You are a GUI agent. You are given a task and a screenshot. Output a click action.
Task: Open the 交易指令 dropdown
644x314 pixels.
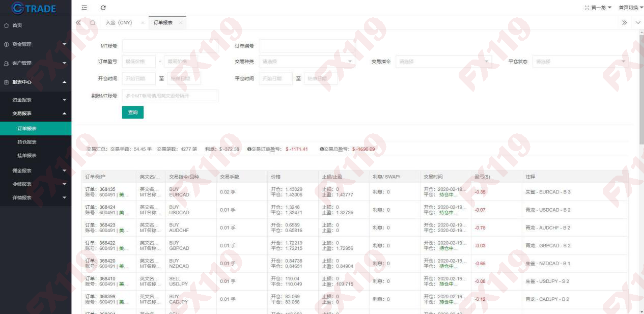[444, 62]
